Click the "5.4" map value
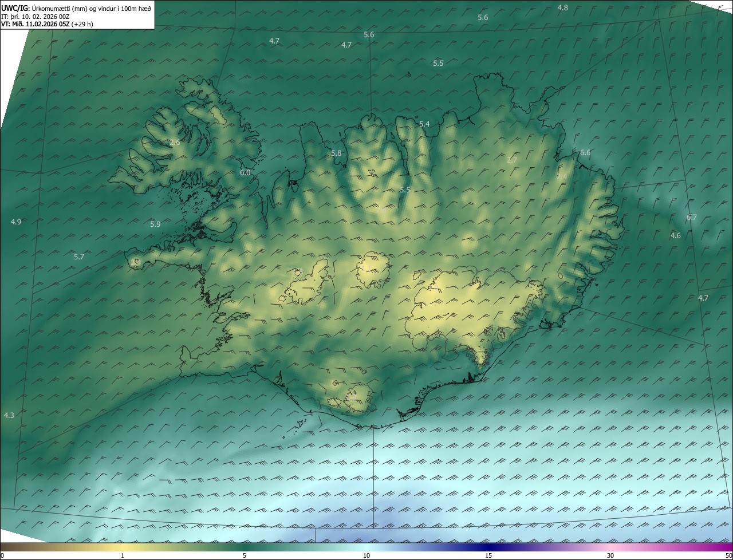 pyautogui.click(x=424, y=124)
